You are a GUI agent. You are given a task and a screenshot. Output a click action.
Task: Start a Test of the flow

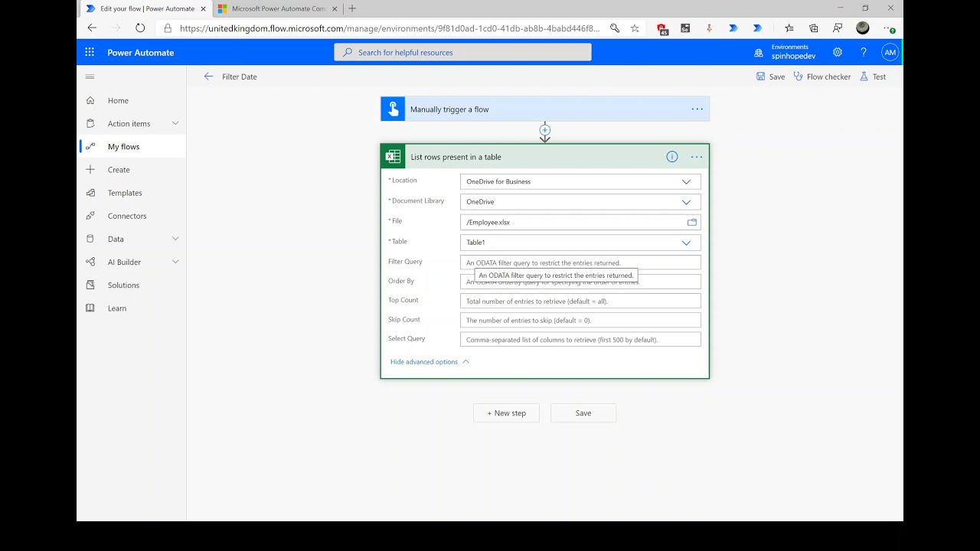(873, 77)
